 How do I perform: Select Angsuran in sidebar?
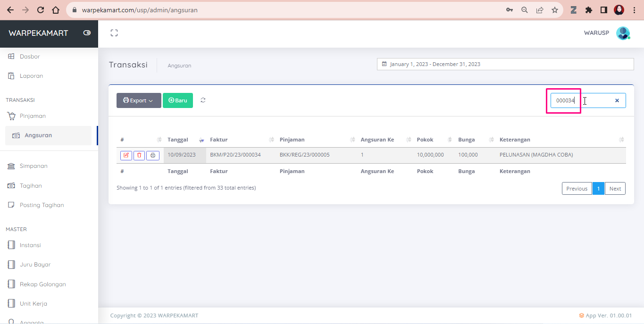pos(49,135)
